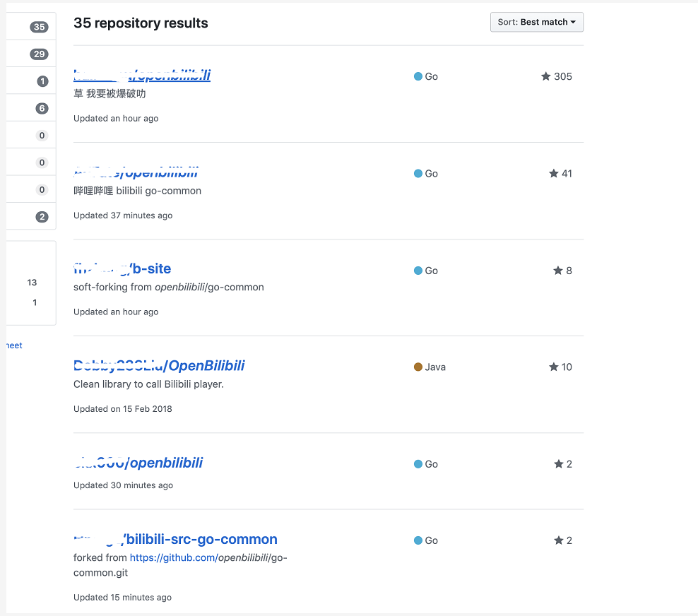Viewport: 698px width, 616px height.
Task: Open the bilibili-src-go-common repository link
Action: pos(175,539)
